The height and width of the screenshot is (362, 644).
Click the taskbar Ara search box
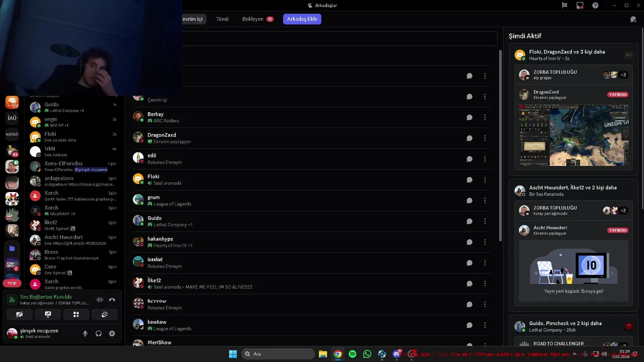pyautogui.click(x=278, y=354)
